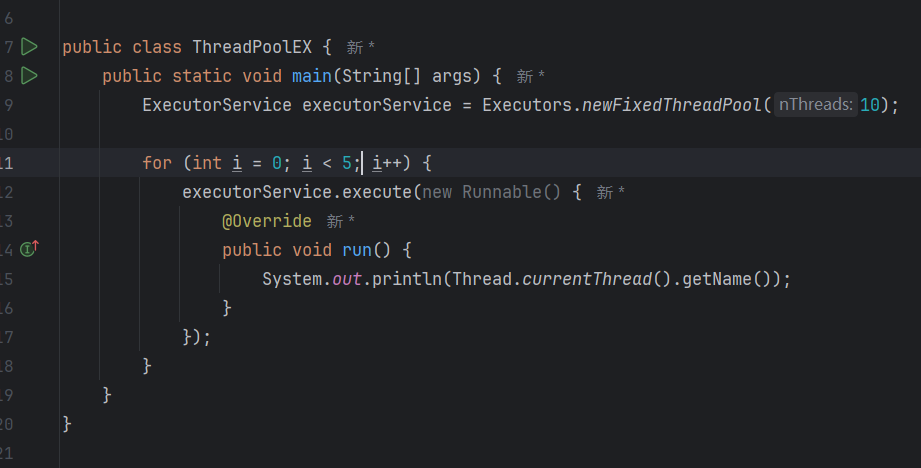Click the loop limit number 5

[x=347, y=163]
